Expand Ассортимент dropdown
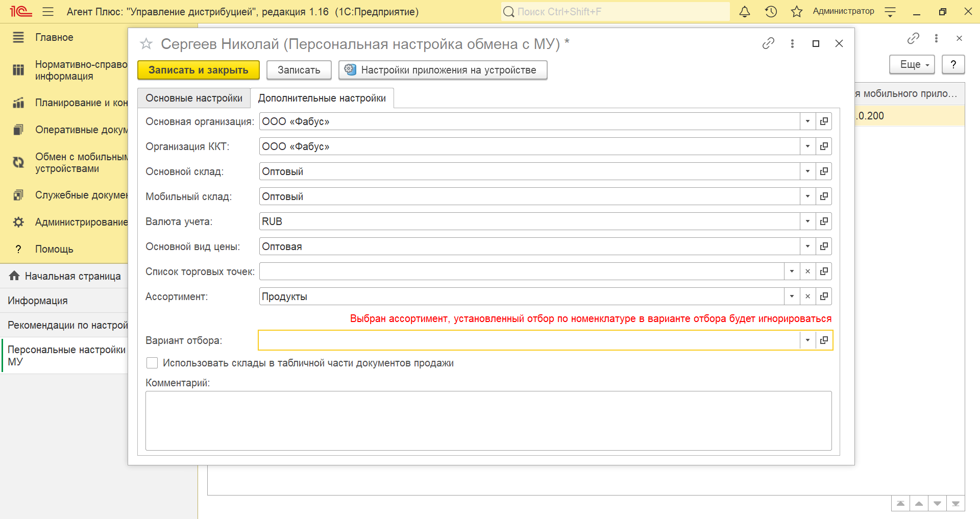Image resolution: width=980 pixels, height=519 pixels. coord(792,296)
